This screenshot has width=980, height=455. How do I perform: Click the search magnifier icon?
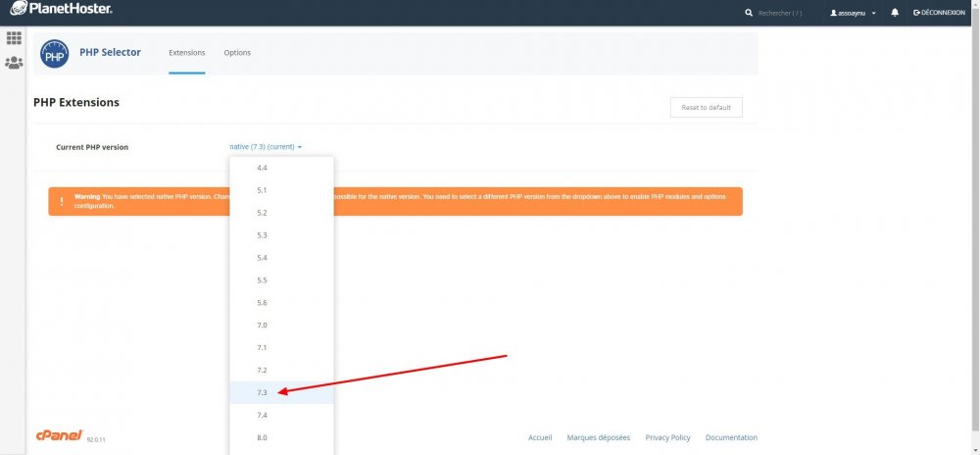click(x=749, y=13)
